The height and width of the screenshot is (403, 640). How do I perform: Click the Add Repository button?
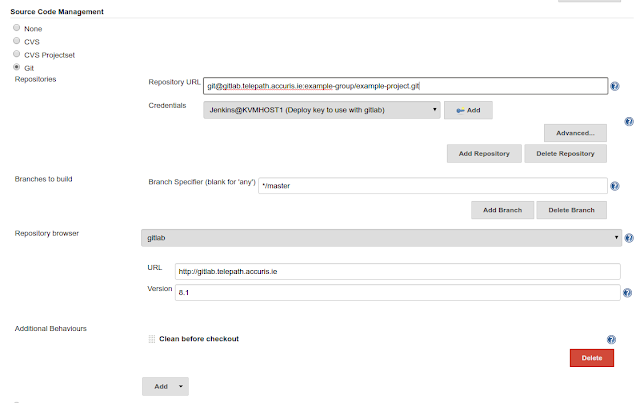coord(484,154)
